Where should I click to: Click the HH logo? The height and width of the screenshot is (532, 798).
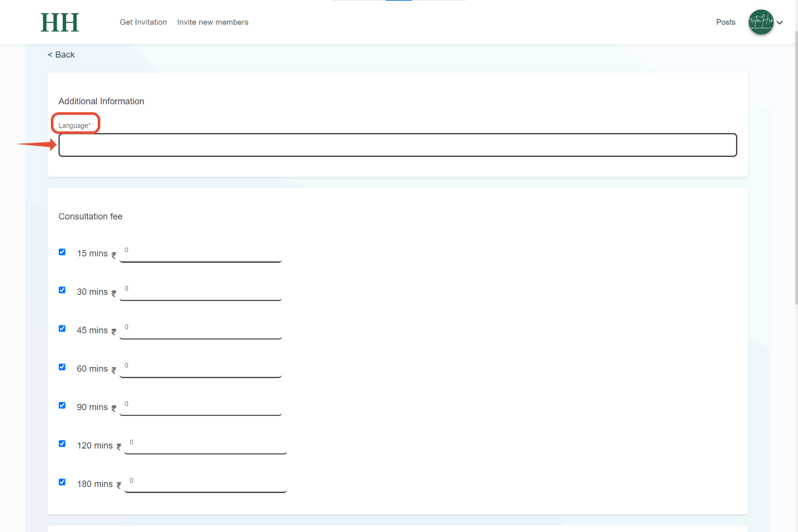tap(59, 22)
